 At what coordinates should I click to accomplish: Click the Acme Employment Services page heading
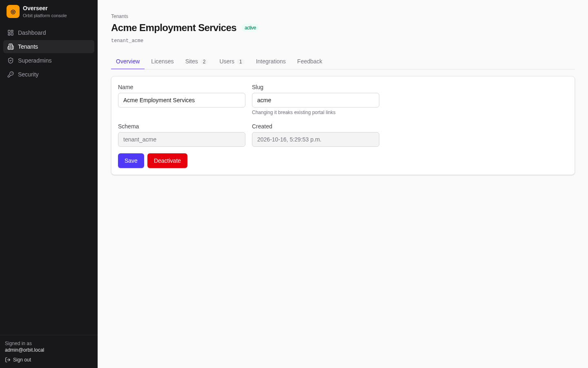(174, 28)
